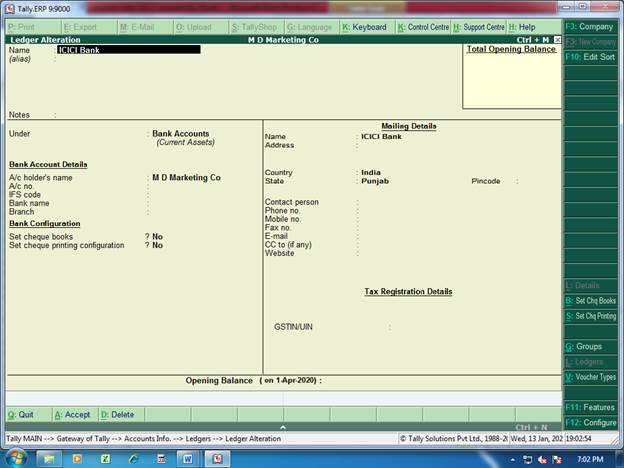Open TallyShop from the top bar
This screenshot has width=624, height=468.
click(x=254, y=27)
